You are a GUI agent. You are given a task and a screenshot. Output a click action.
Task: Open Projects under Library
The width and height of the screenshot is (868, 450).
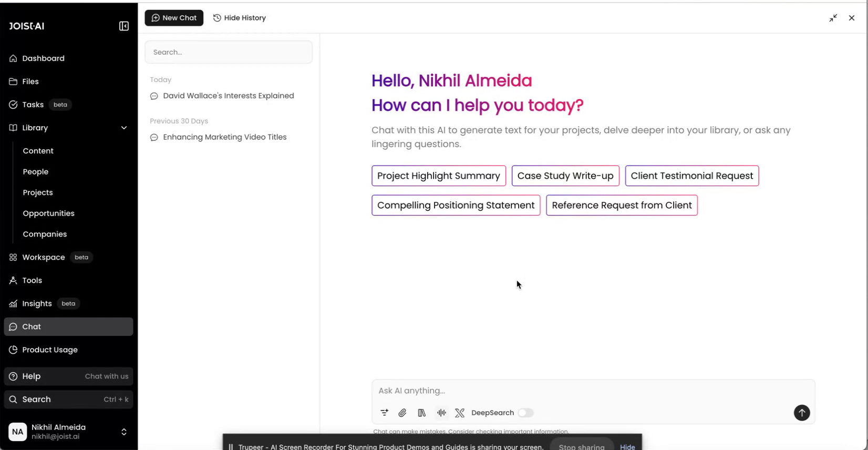[x=38, y=192]
